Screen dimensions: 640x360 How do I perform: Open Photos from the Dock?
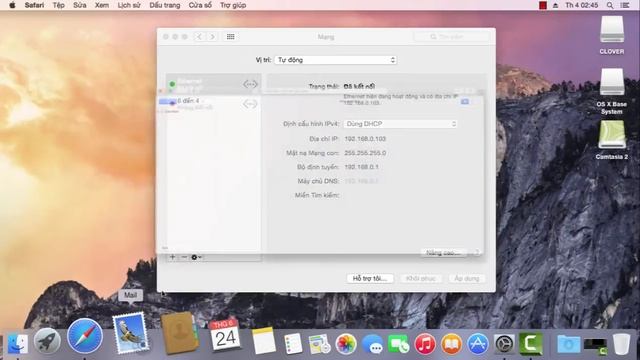coord(346,344)
